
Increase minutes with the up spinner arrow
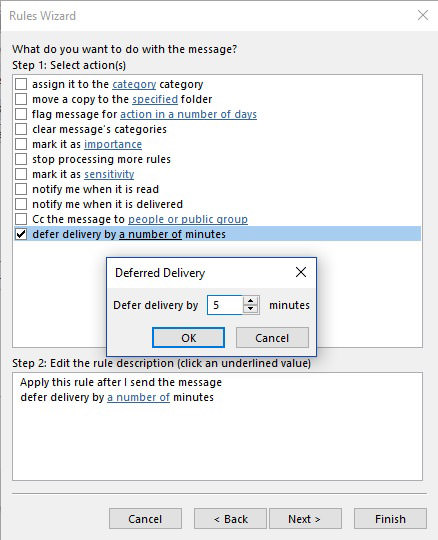click(x=250, y=300)
